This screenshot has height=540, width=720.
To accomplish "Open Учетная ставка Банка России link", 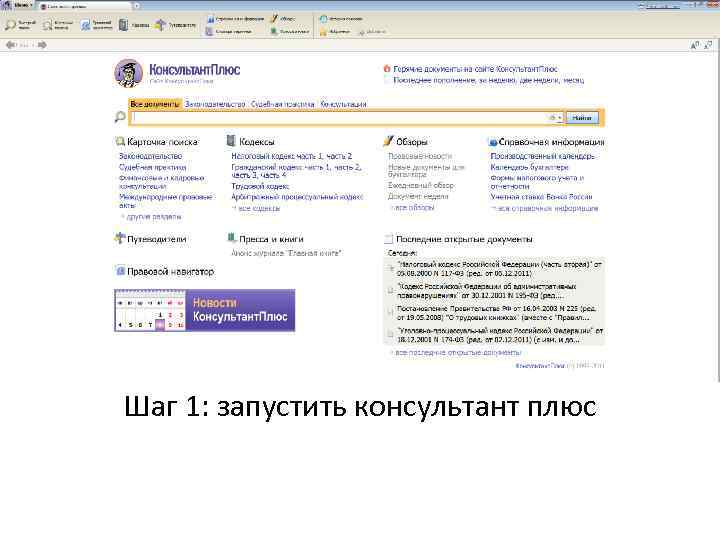I will [x=541, y=197].
